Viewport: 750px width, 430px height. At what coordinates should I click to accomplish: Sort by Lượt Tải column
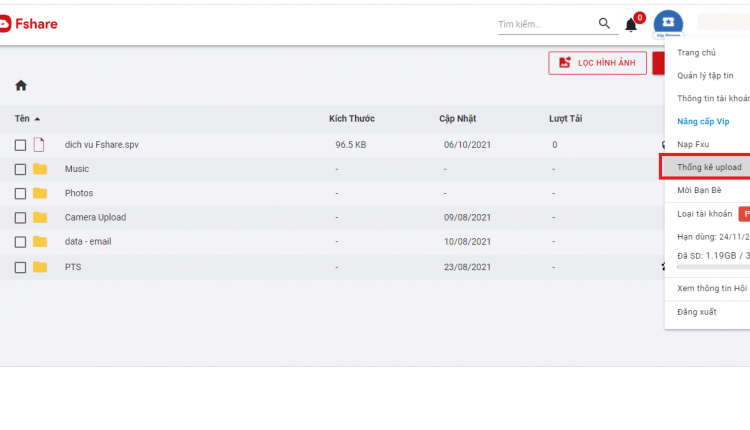[565, 119]
